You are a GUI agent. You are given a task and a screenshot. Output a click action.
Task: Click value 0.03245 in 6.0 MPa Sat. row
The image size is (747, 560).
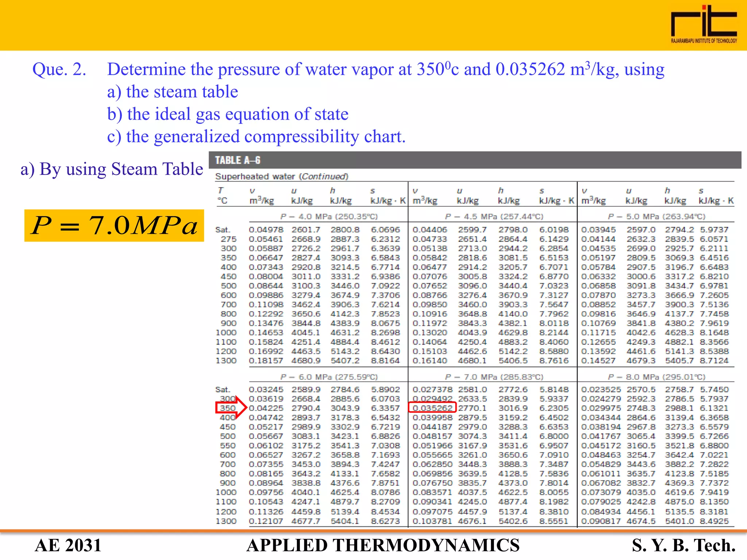pyautogui.click(x=266, y=390)
